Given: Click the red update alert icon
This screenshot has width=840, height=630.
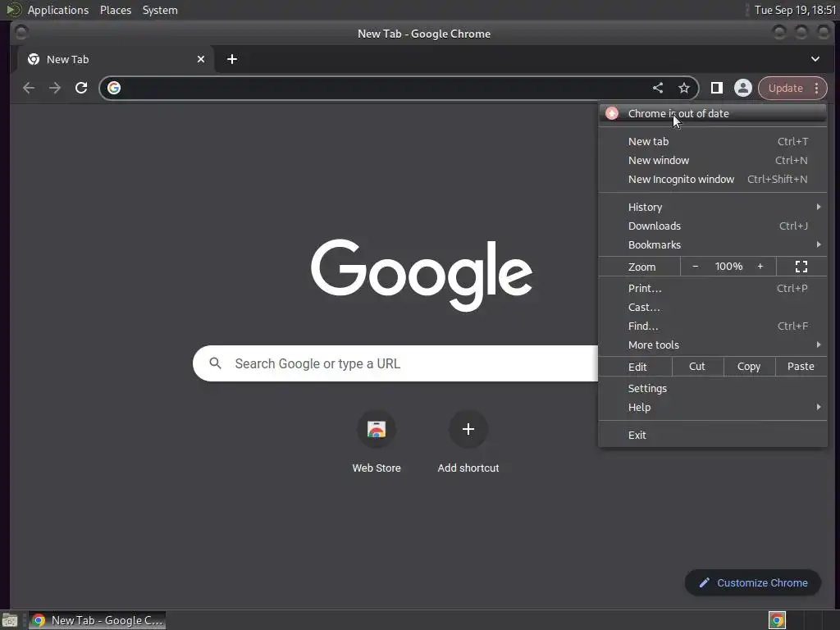Looking at the screenshot, I should coord(612,113).
